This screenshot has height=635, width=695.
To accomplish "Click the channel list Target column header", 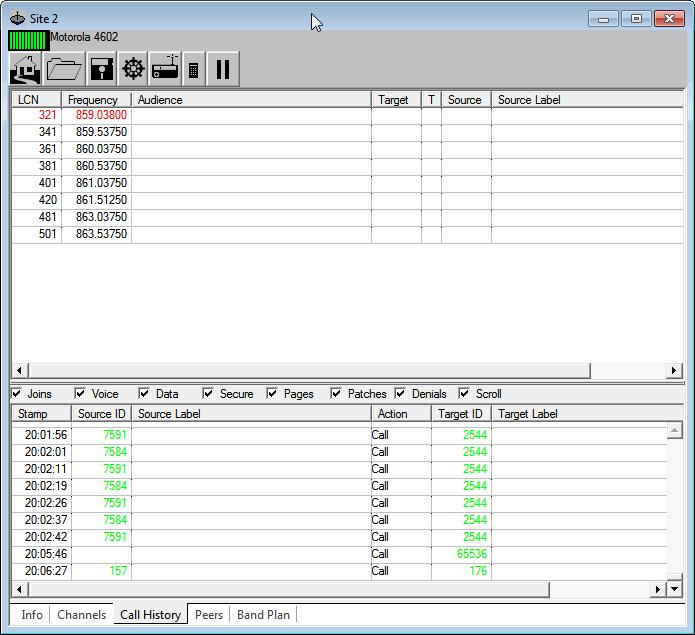I will point(396,100).
